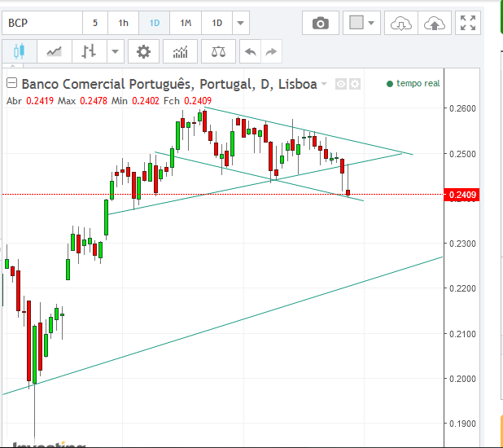Viewport: 503px width, 448px height.
Task: Select the highlighted 1D interval
Action: click(155, 23)
